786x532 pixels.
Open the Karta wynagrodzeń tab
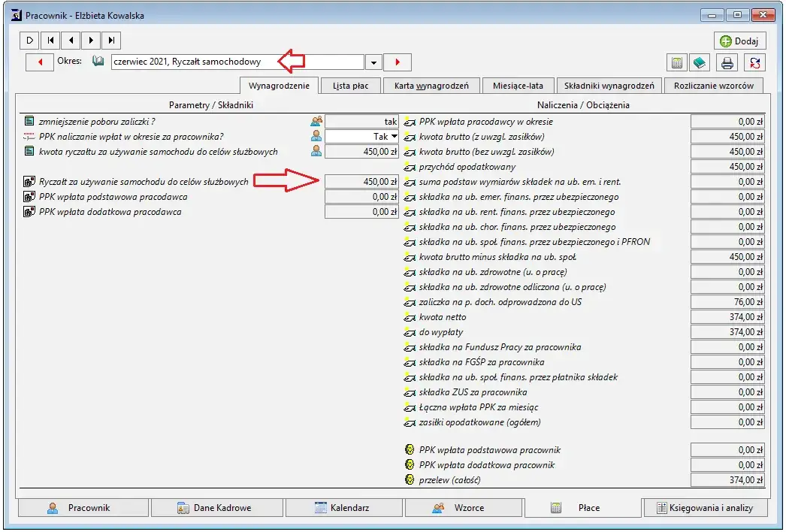tap(431, 86)
